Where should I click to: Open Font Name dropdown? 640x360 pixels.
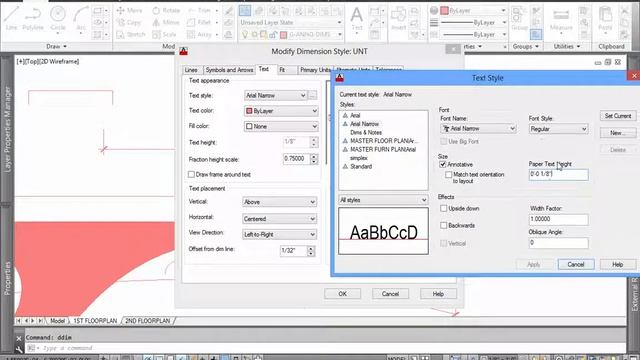479,129
